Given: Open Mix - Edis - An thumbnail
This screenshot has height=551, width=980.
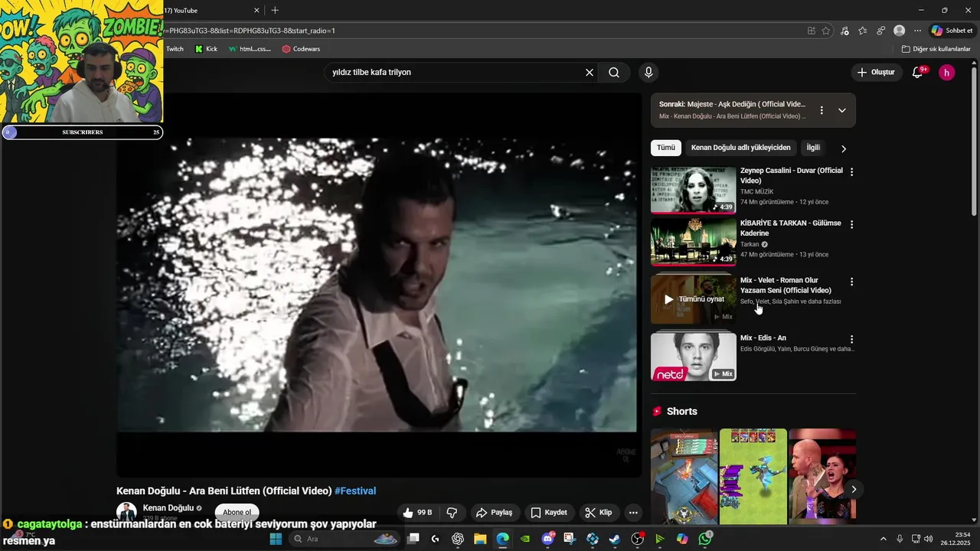Looking at the screenshot, I should click(x=694, y=357).
